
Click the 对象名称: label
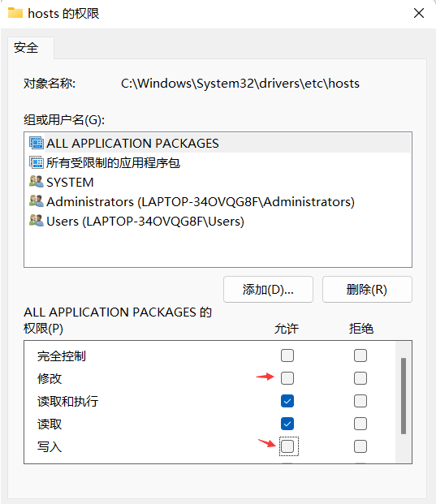point(50,84)
